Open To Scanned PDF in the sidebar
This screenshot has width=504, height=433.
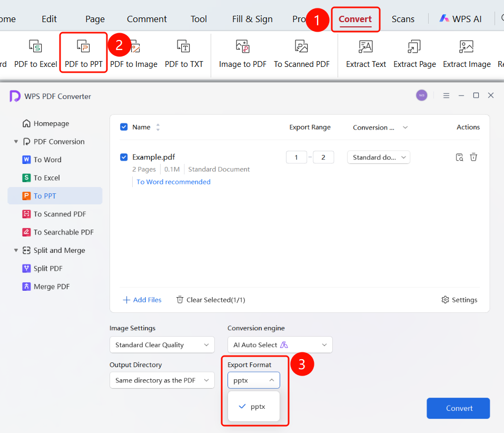(x=54, y=214)
